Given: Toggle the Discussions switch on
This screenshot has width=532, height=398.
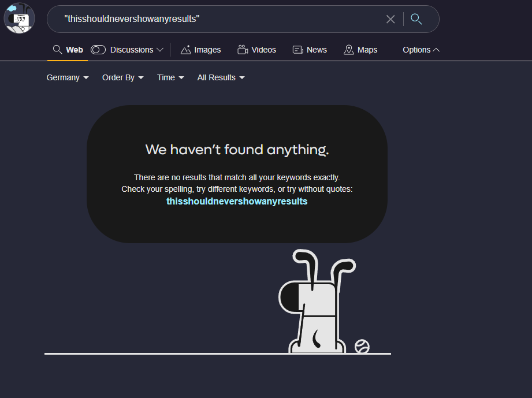Looking at the screenshot, I should point(98,50).
